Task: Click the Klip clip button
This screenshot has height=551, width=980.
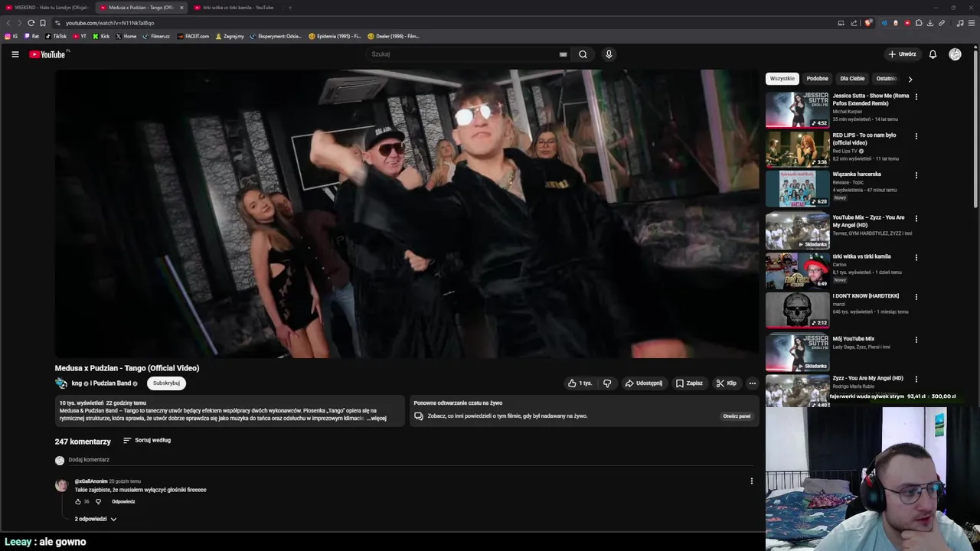Action: click(x=726, y=383)
